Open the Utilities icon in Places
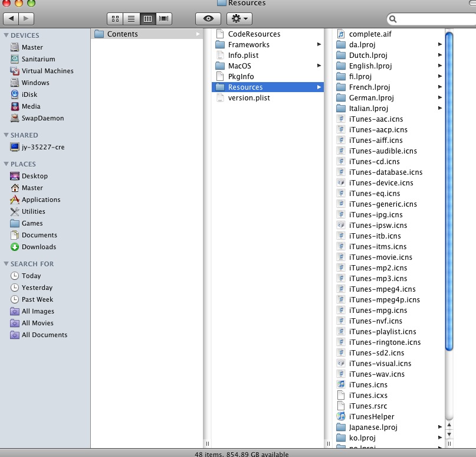This screenshot has width=476, height=457. pos(15,211)
